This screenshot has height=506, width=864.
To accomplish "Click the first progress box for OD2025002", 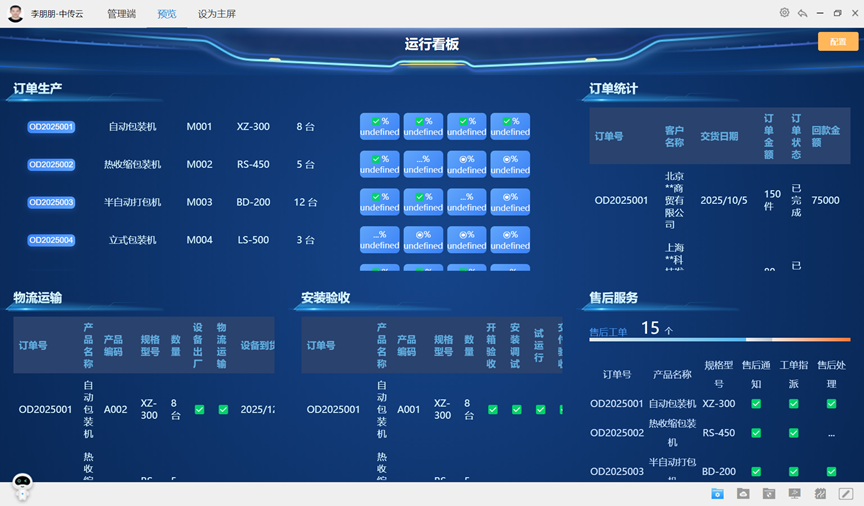I will point(379,164).
